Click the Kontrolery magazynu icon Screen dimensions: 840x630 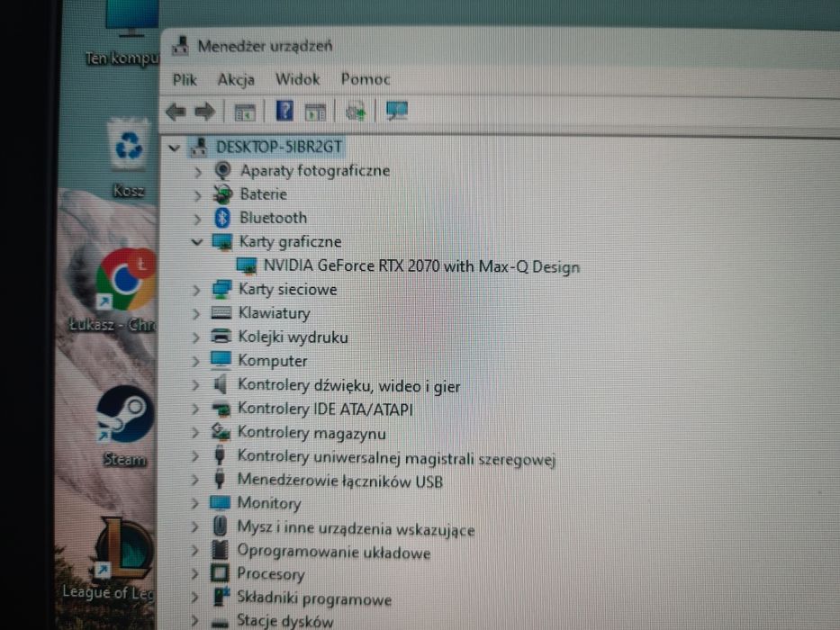[x=221, y=431]
